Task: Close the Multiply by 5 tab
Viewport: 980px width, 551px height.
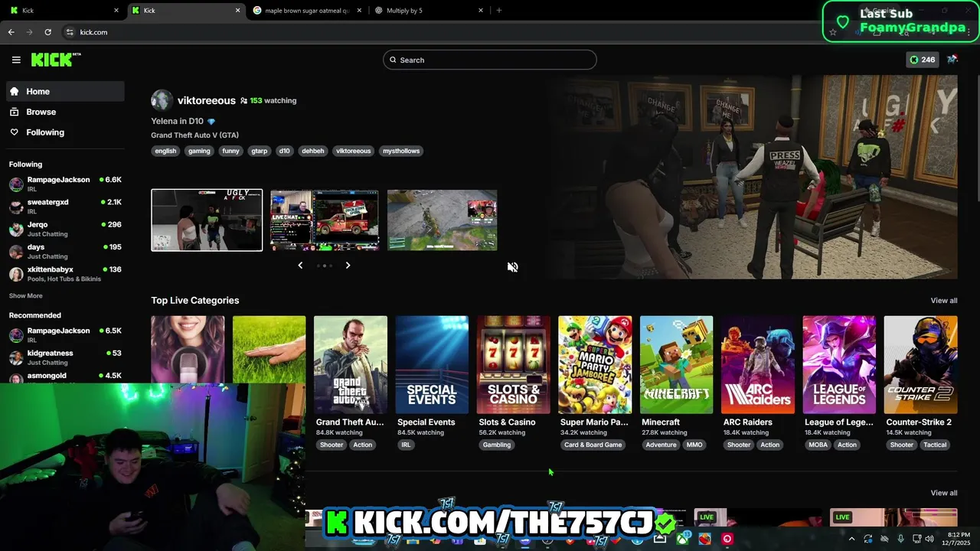Action: coord(481,11)
